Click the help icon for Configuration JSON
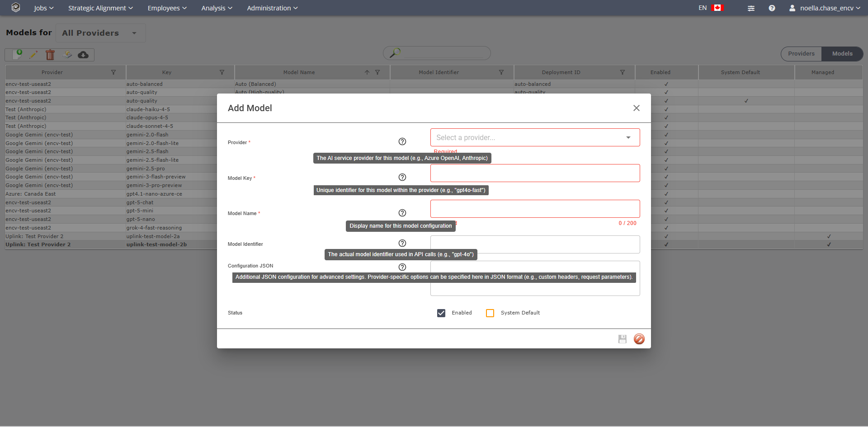The image size is (868, 427). [402, 267]
